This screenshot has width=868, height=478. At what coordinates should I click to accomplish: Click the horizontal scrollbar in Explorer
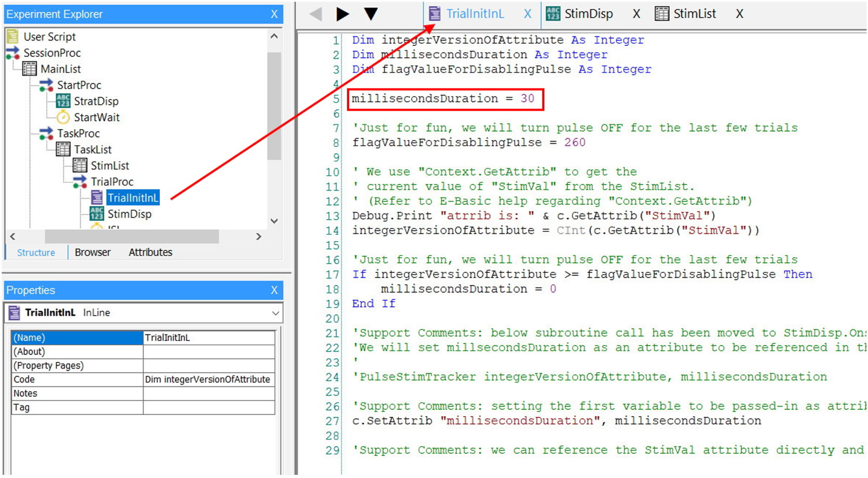tap(131, 236)
